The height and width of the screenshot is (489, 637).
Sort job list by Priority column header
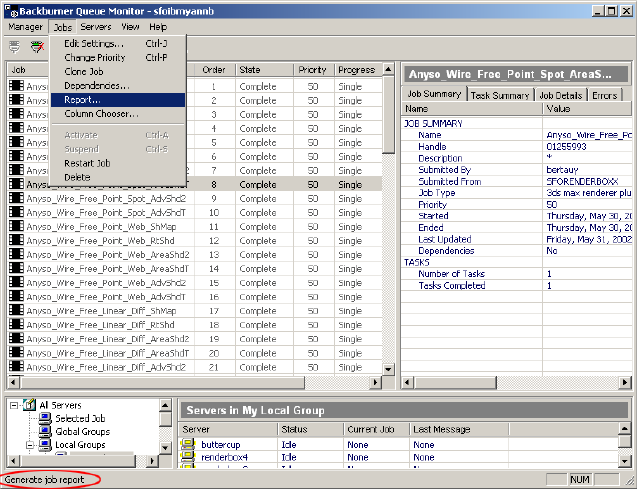coord(314,70)
